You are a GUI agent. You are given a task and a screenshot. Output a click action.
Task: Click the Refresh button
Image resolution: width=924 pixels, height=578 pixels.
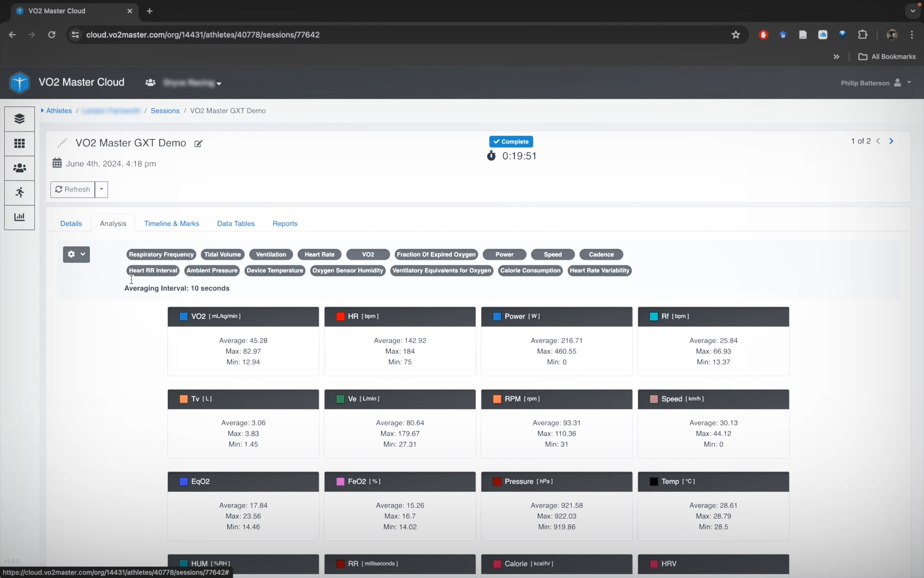(x=73, y=189)
